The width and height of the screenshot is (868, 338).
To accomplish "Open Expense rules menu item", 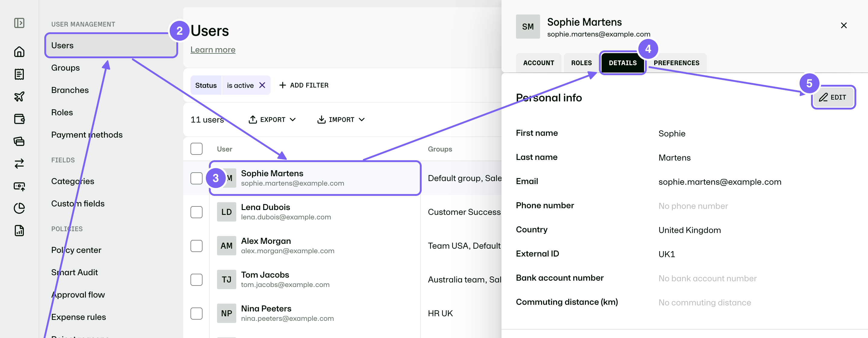I will [78, 317].
